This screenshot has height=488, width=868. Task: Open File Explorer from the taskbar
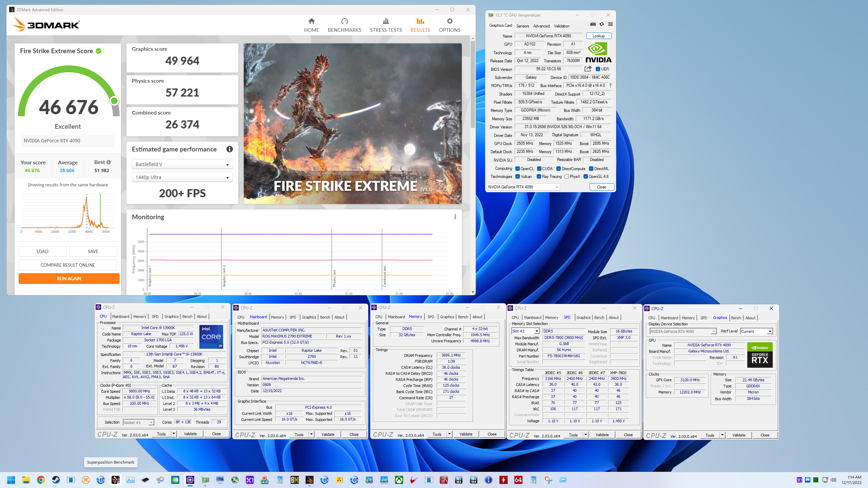pyautogui.click(x=26, y=480)
